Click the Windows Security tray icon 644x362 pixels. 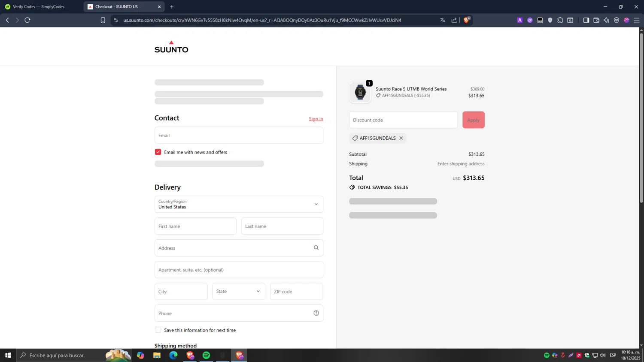pos(587,355)
